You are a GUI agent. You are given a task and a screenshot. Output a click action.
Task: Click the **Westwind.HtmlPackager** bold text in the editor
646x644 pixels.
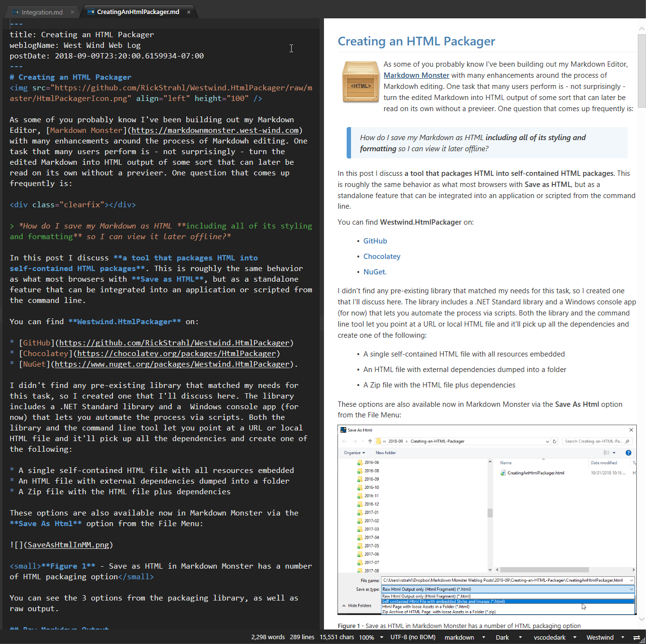[125, 322]
